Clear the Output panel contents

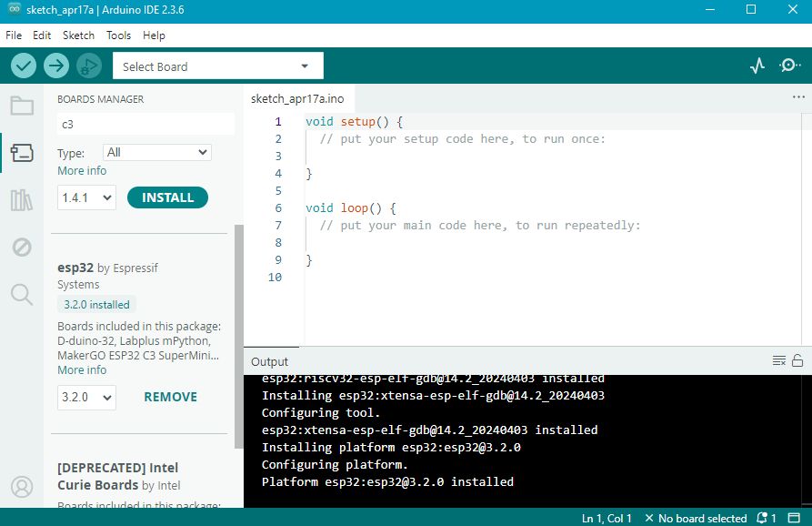tap(778, 361)
